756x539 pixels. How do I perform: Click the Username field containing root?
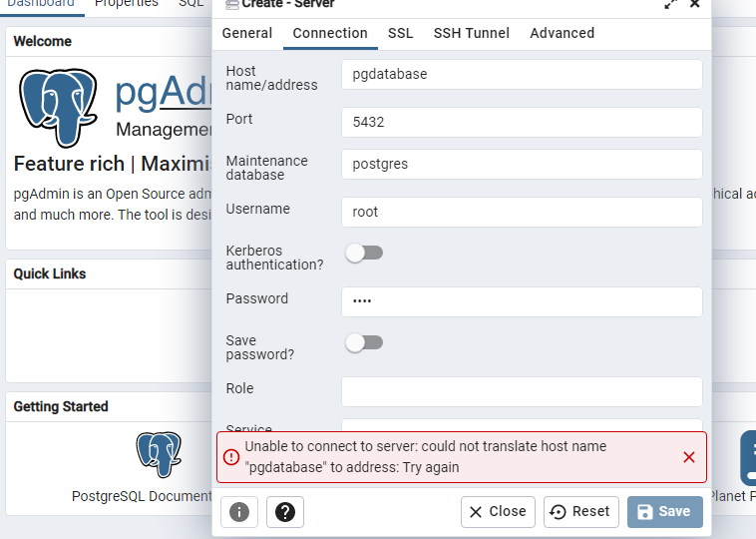tap(522, 212)
